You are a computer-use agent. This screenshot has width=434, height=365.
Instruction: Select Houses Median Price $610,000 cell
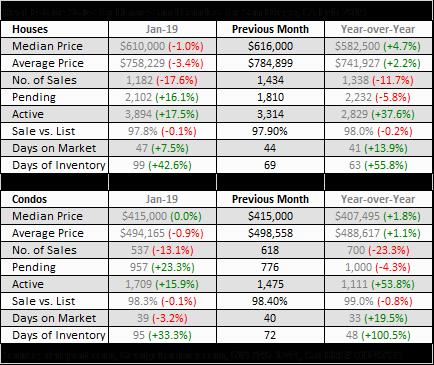point(162,46)
